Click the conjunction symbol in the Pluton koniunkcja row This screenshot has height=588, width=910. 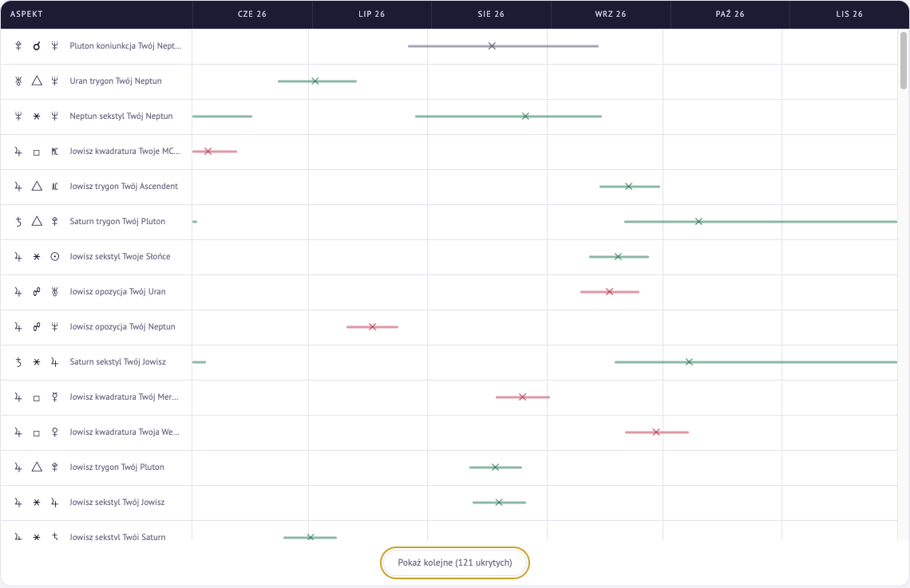(x=37, y=45)
